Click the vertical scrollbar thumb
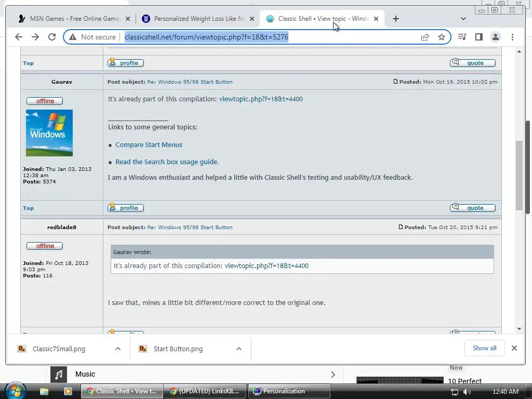Image resolution: width=532 pixels, height=399 pixels. tap(519, 176)
